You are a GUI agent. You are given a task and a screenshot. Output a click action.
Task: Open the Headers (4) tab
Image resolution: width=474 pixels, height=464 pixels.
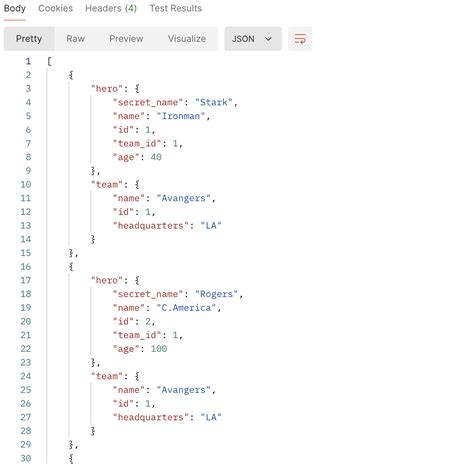tap(111, 8)
